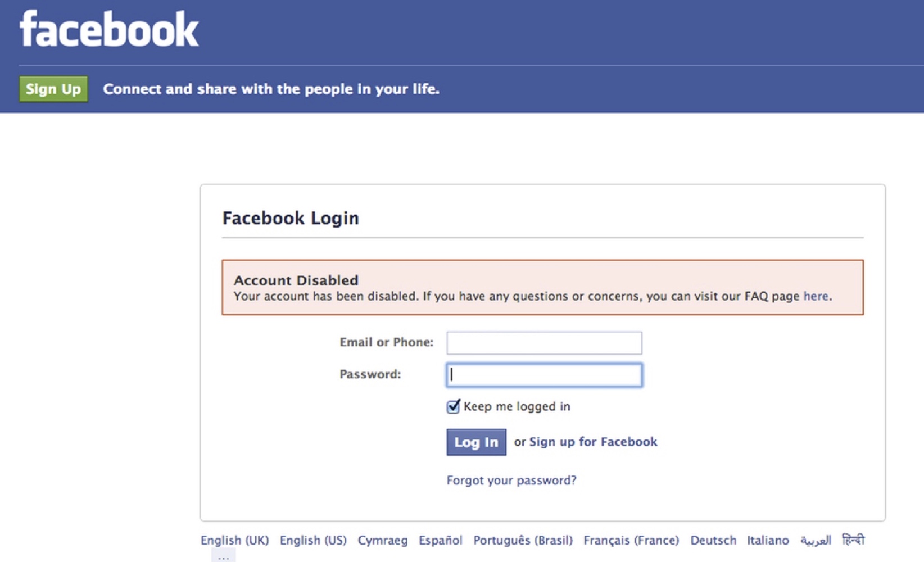
Task: Click into the Password field
Action: click(544, 375)
